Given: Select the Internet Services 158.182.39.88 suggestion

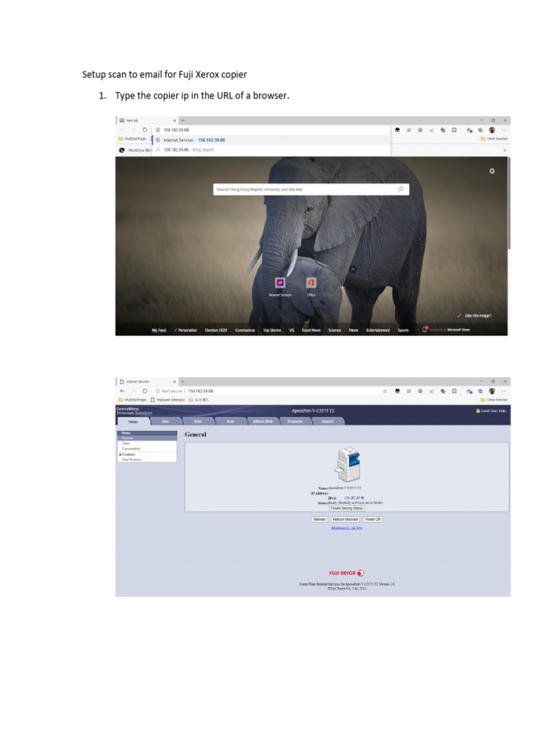Looking at the screenshot, I should click(271, 140).
